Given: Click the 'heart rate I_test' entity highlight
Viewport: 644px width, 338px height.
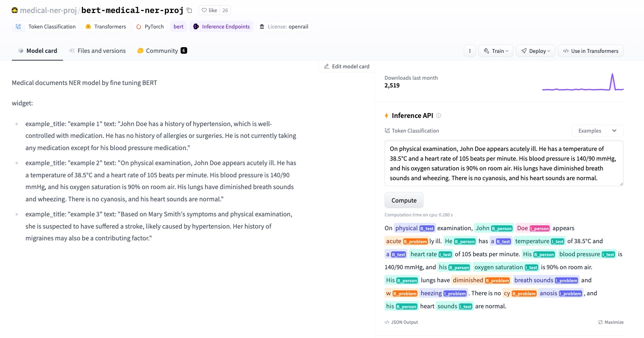Looking at the screenshot, I should pos(431,254).
